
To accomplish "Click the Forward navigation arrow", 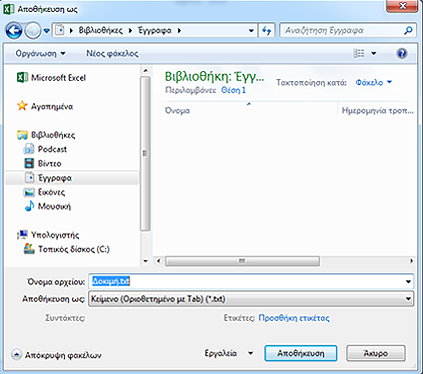I will 33,31.
